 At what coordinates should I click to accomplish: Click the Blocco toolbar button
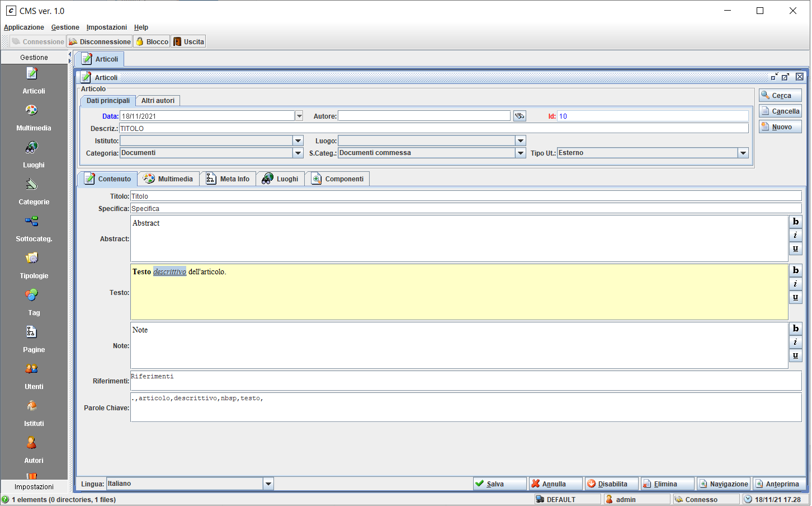pos(152,41)
